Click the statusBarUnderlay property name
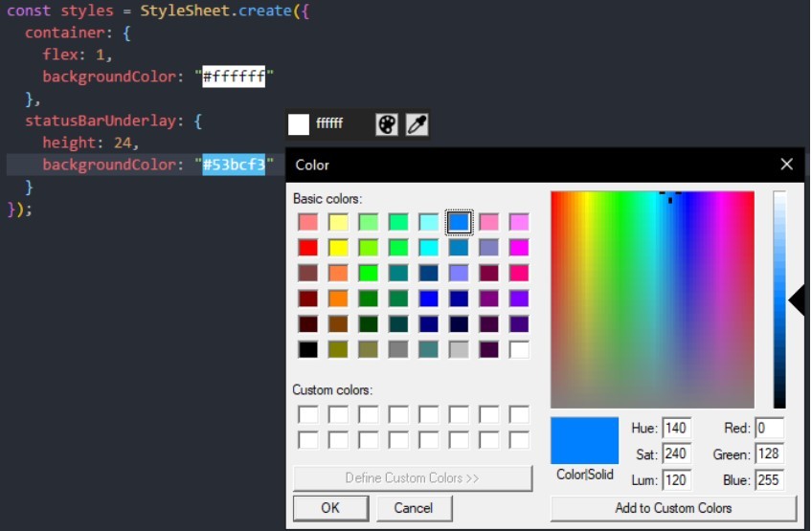Screen dimensions: 812x531 [x=101, y=121]
